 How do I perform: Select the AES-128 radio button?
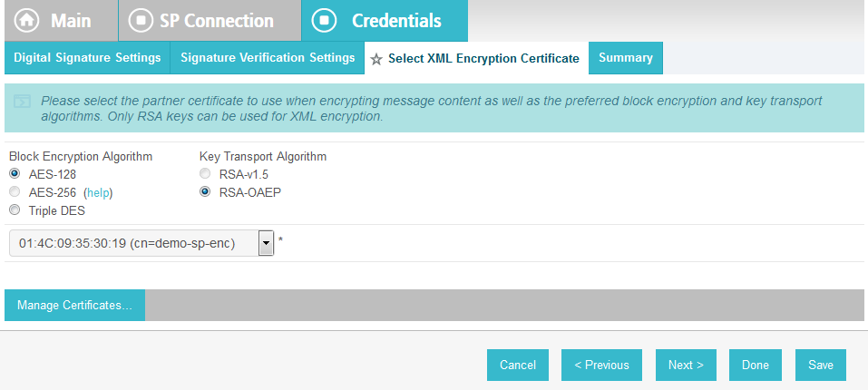15,174
